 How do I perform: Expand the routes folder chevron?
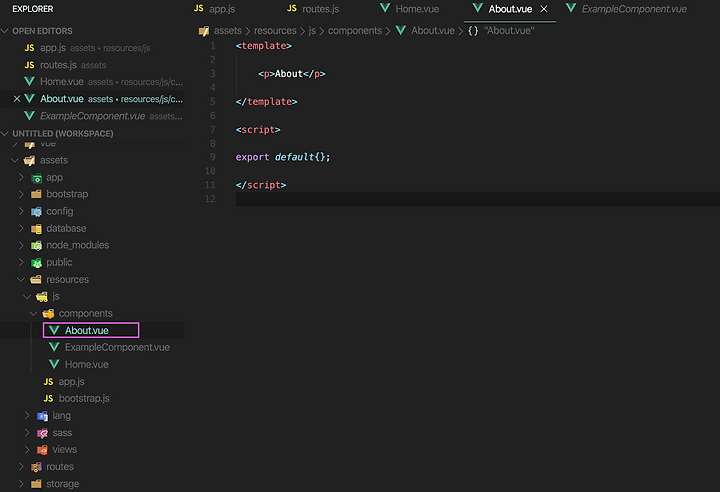pyautogui.click(x=21, y=467)
